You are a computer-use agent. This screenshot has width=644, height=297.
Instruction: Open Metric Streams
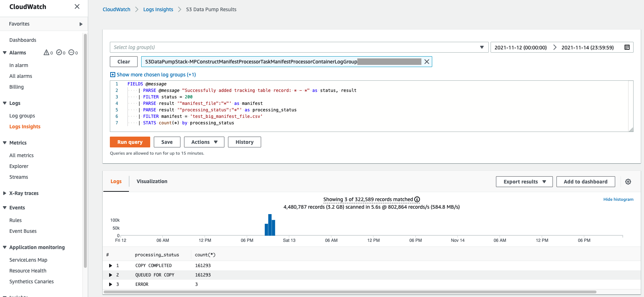[19, 177]
